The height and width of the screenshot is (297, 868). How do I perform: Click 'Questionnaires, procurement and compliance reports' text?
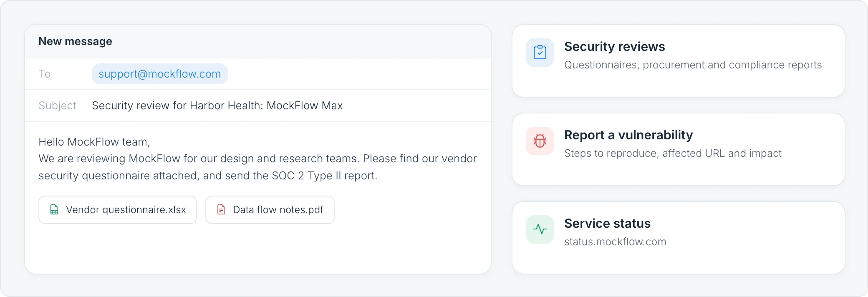(x=693, y=65)
